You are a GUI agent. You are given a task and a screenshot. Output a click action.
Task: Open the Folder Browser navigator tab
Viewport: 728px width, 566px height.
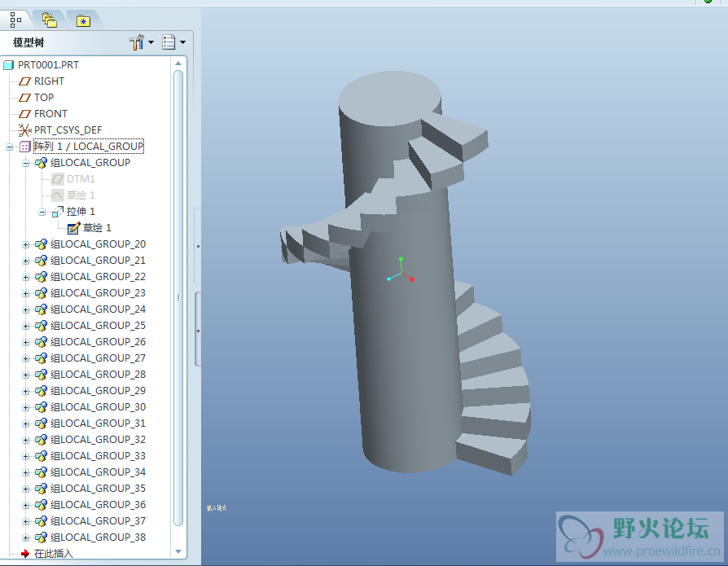(49, 20)
